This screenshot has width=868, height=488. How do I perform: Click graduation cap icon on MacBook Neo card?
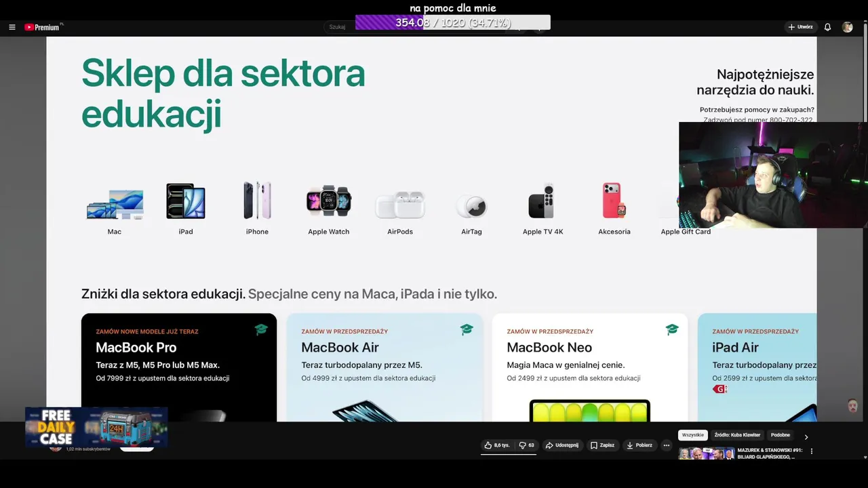pyautogui.click(x=672, y=329)
